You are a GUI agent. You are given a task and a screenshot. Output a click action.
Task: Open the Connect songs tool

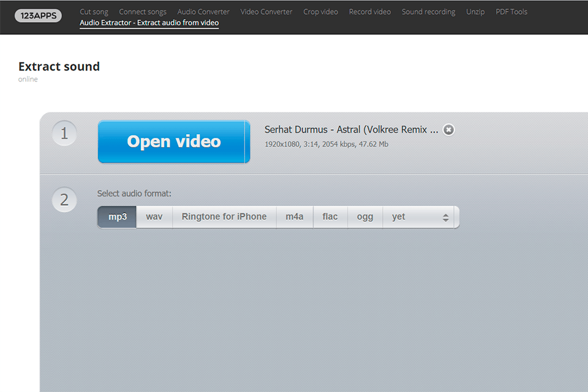pyautogui.click(x=143, y=11)
